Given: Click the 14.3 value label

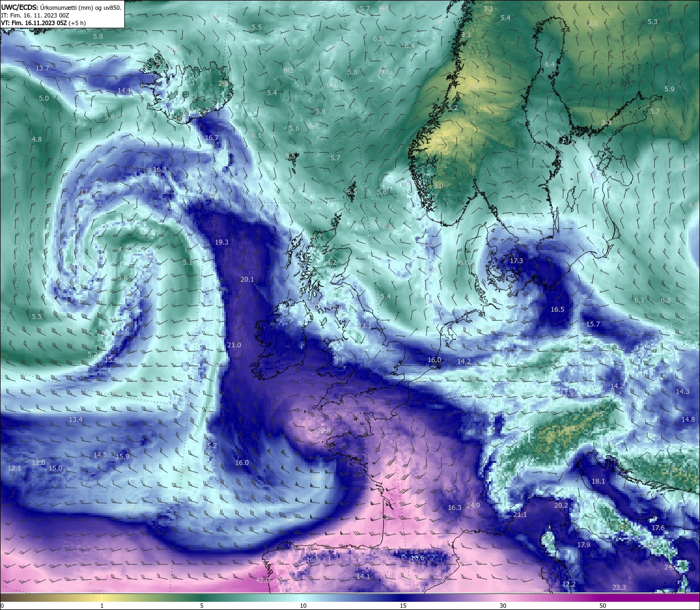Looking at the screenshot, I should pyautogui.click(x=682, y=392).
